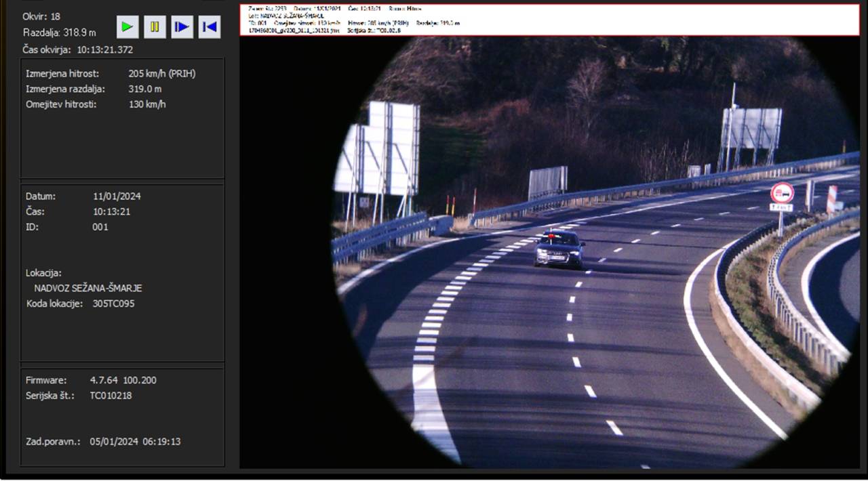
Task: Click the Čas okvirja timestamp 10:13:21.372
Action: point(104,49)
